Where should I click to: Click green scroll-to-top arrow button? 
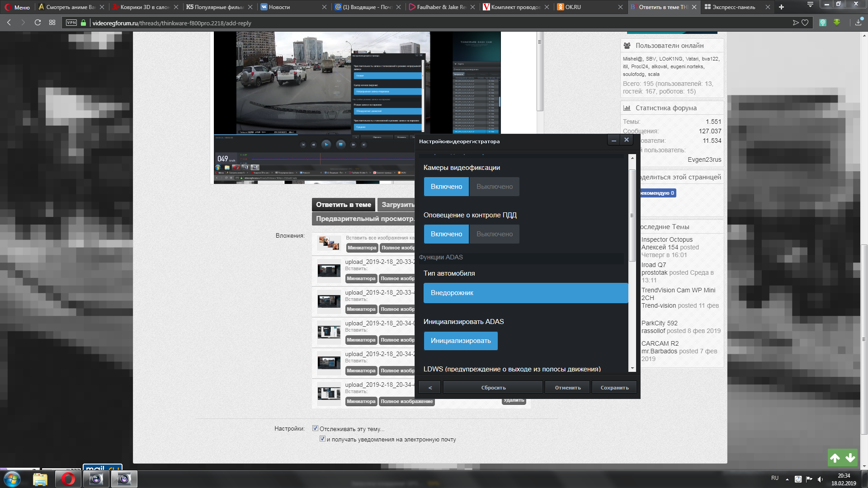(x=835, y=458)
